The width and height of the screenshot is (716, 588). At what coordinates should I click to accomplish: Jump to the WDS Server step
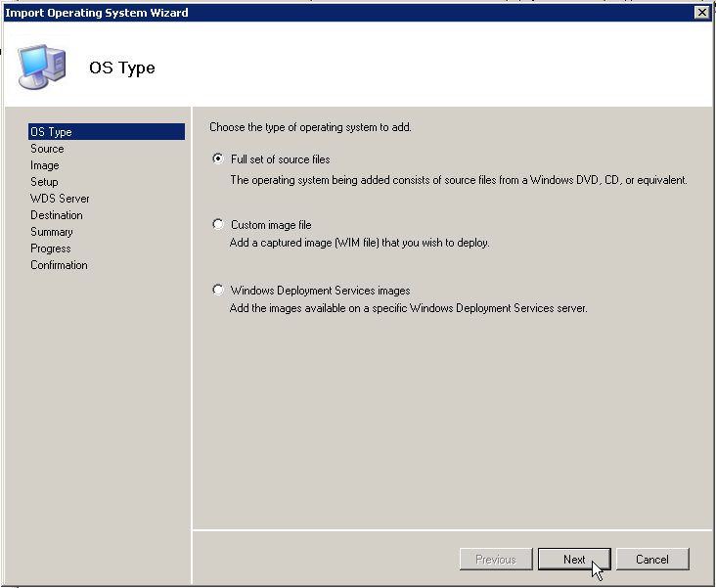(60, 199)
